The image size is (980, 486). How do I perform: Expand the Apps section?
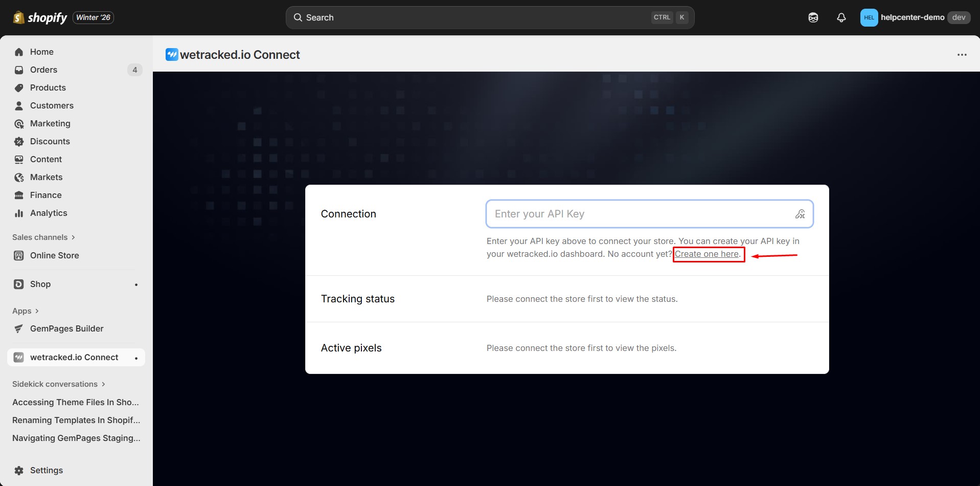click(x=26, y=311)
